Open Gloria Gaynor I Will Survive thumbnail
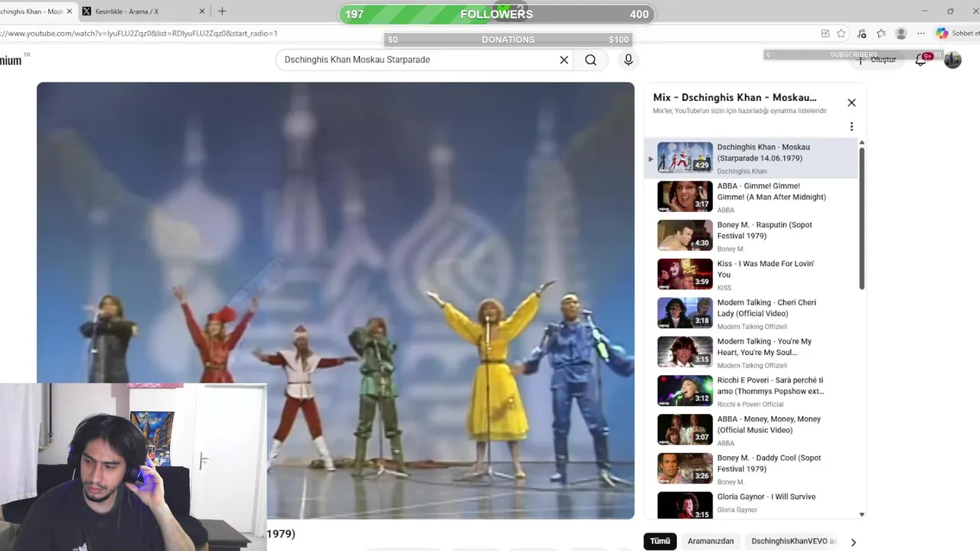980x551 pixels. pyautogui.click(x=684, y=506)
